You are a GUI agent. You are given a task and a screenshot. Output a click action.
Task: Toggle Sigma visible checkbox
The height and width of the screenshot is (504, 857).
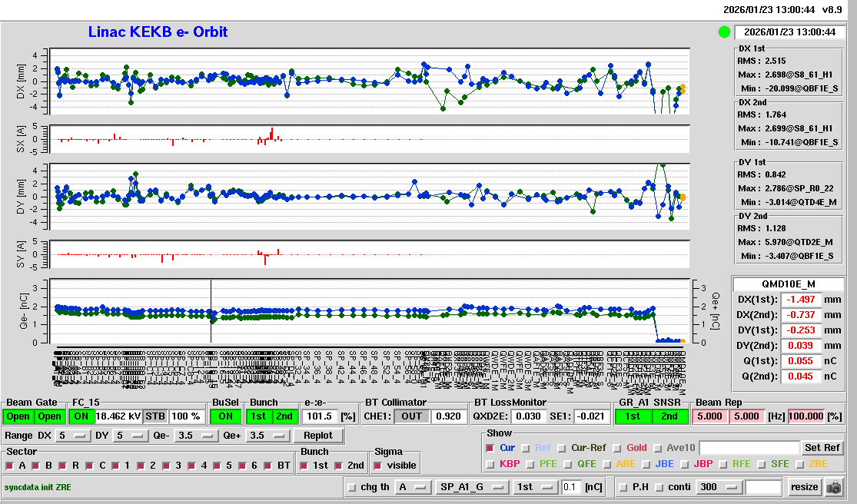tap(377, 466)
